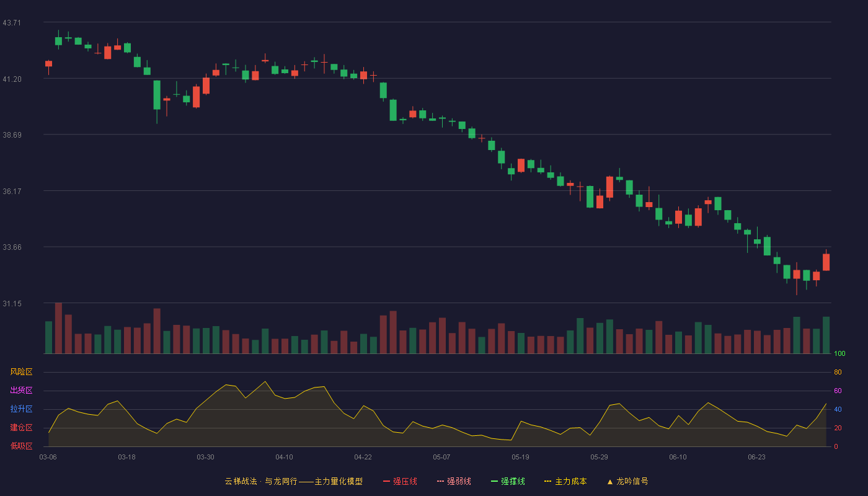
Task: Select the 风险区 zone label
Action: (x=21, y=372)
